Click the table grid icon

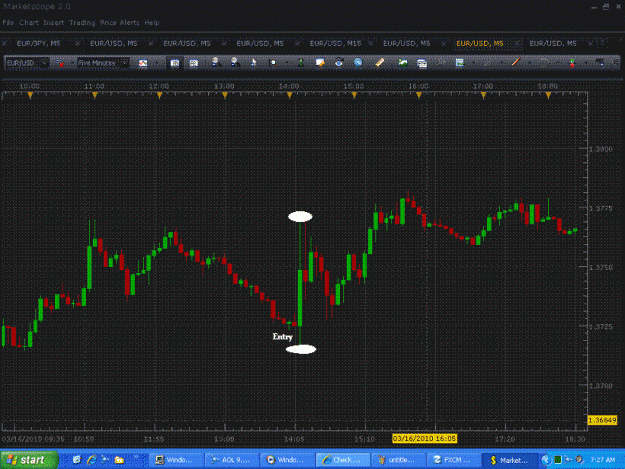tap(460, 63)
